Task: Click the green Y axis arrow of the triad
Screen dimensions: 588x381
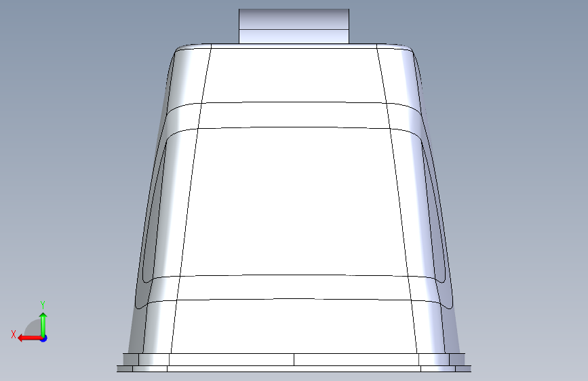Action: [x=43, y=324]
